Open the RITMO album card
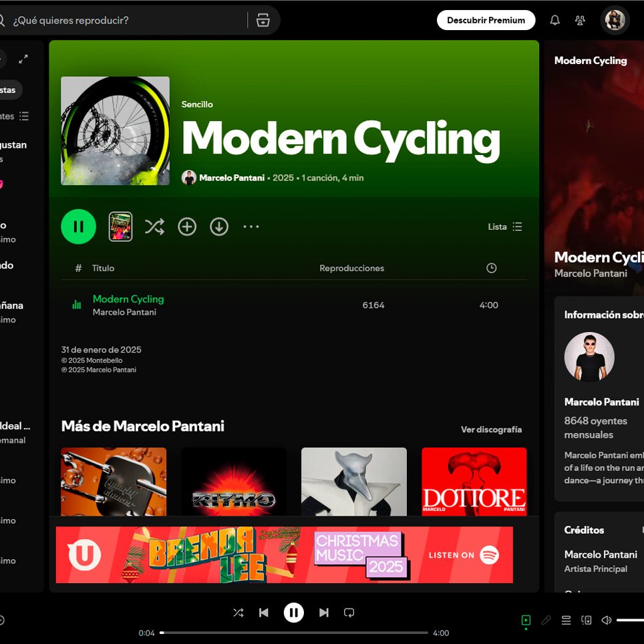 234,482
